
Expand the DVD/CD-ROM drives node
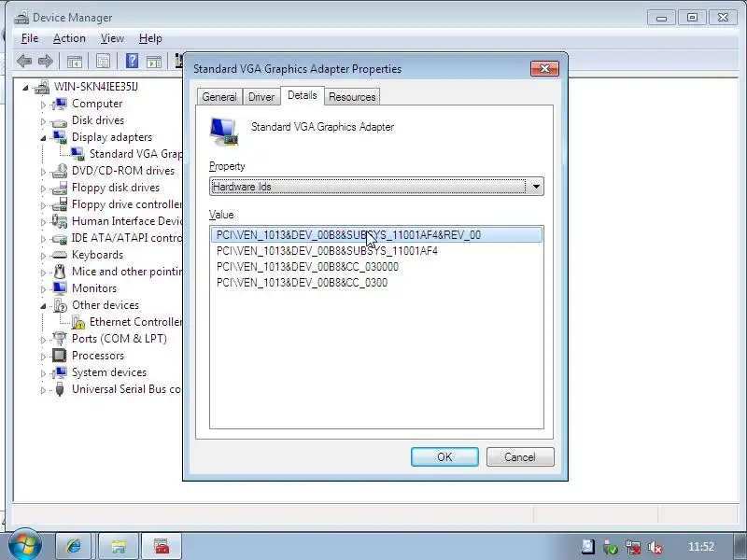coord(43,172)
